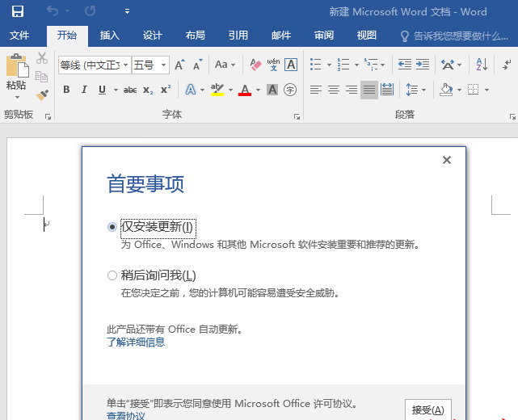Click the Distributed alignment icon
The width and height of the screenshot is (518, 420).
coord(387,90)
